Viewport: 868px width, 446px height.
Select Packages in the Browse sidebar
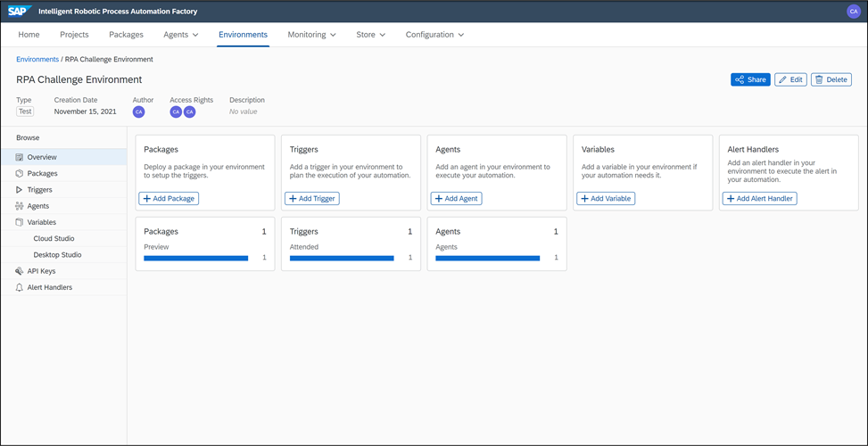[63, 173]
